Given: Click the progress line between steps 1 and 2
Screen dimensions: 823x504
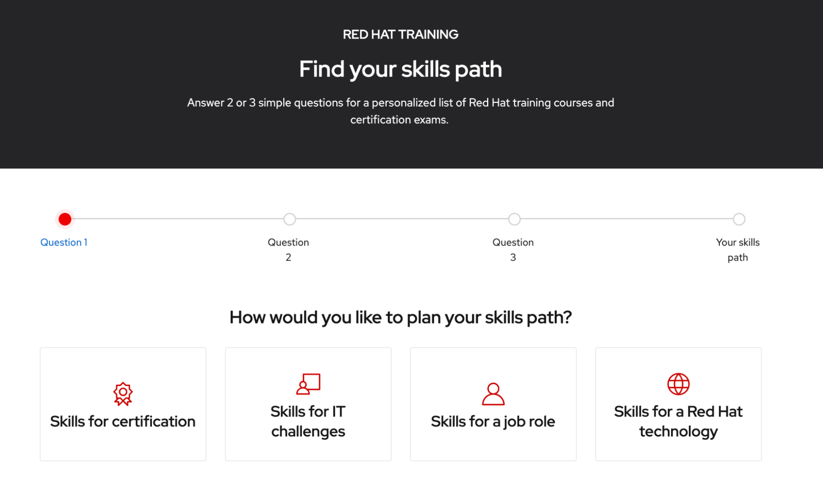Looking at the screenshot, I should tap(177, 219).
